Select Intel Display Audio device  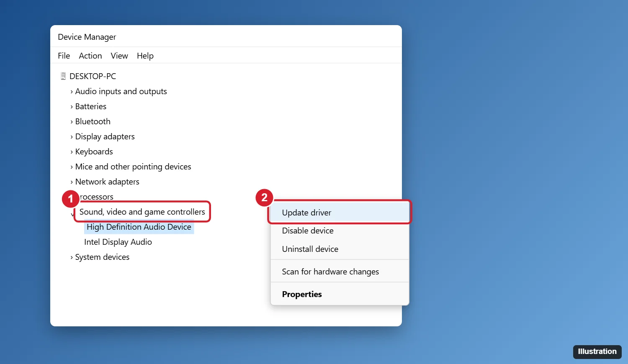click(118, 242)
